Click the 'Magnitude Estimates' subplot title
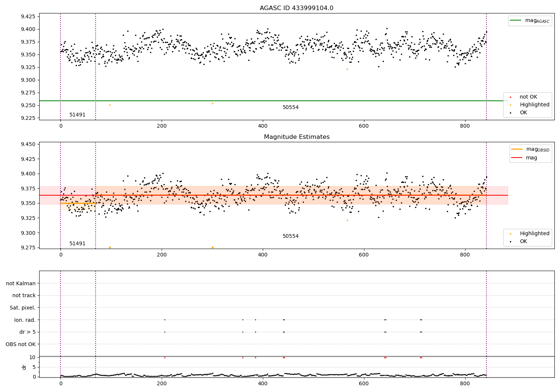The width and height of the screenshot is (560, 392). click(296, 137)
